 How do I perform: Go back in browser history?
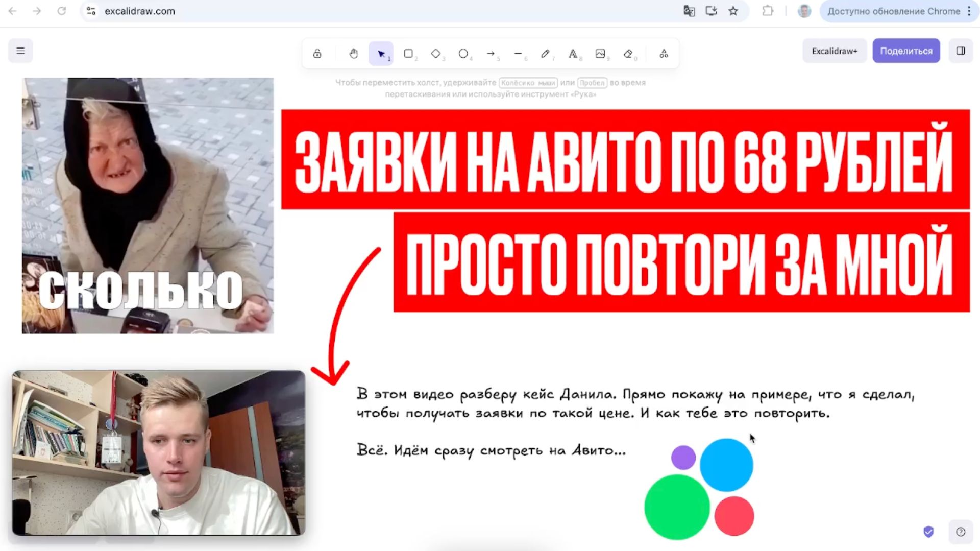click(13, 11)
